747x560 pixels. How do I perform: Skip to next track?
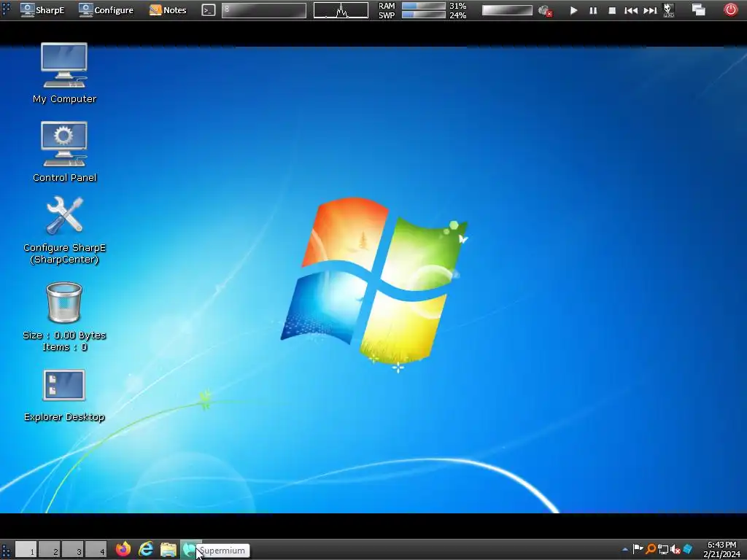pos(650,10)
